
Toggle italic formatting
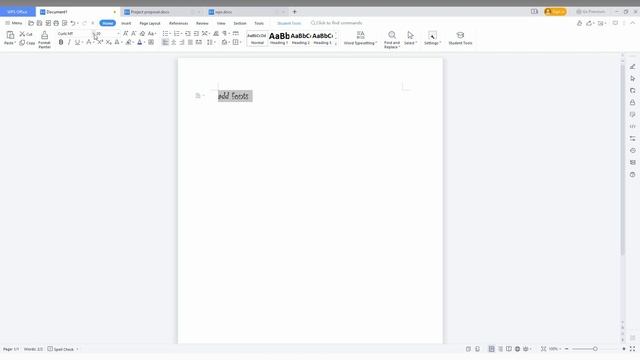(x=69, y=42)
